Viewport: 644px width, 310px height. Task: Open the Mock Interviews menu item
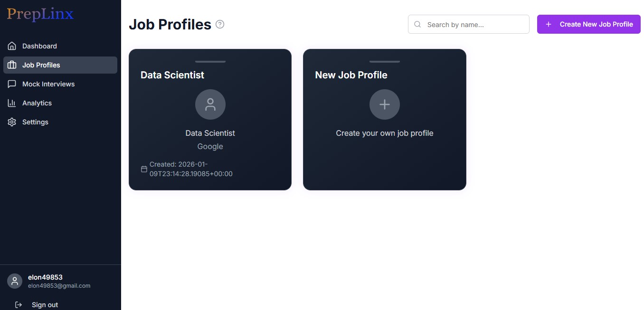[x=48, y=84]
